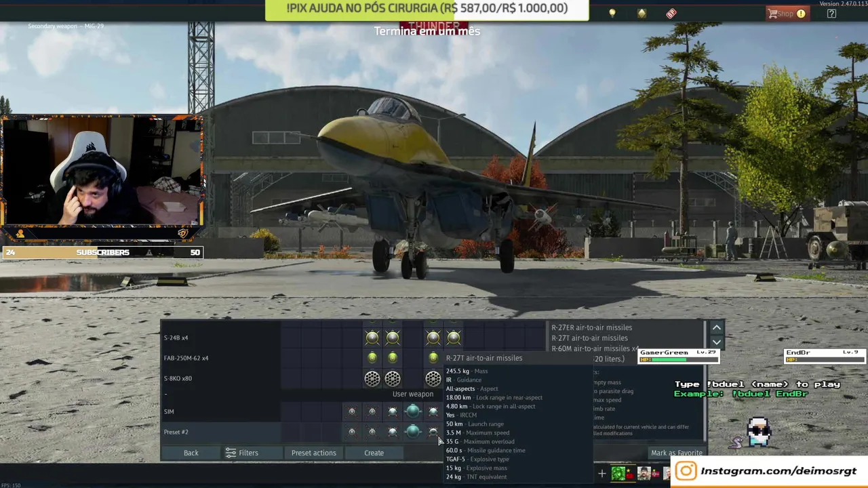The width and height of the screenshot is (868, 488).
Task: Click R-27ER air-to-air missiles description line
Action: pyautogui.click(x=591, y=327)
